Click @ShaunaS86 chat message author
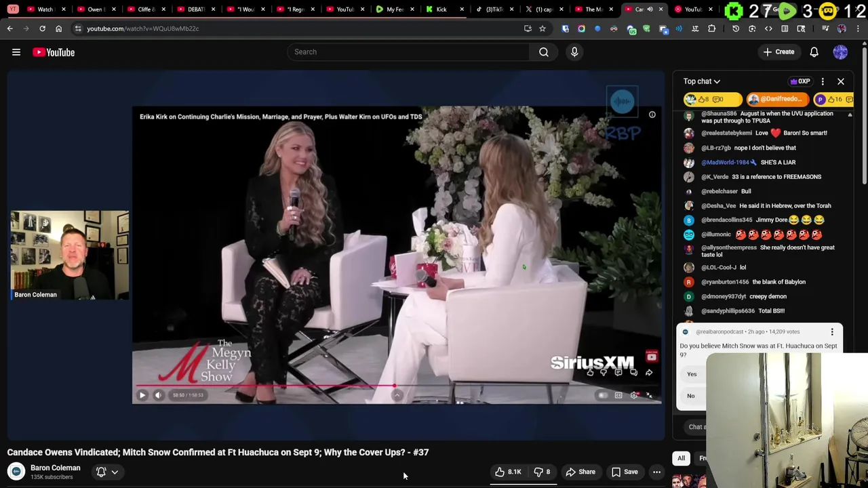This screenshot has width=868, height=488. coord(719,114)
